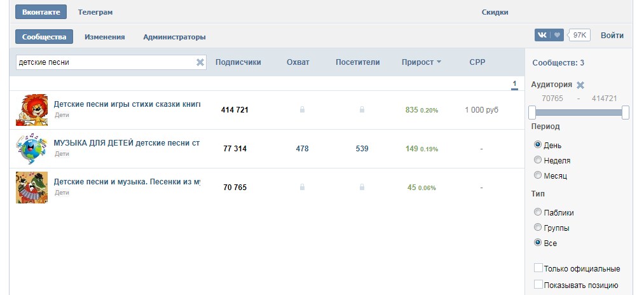Clear the search field with the X icon
Viewport: 644px width, 295px height.
click(x=200, y=62)
